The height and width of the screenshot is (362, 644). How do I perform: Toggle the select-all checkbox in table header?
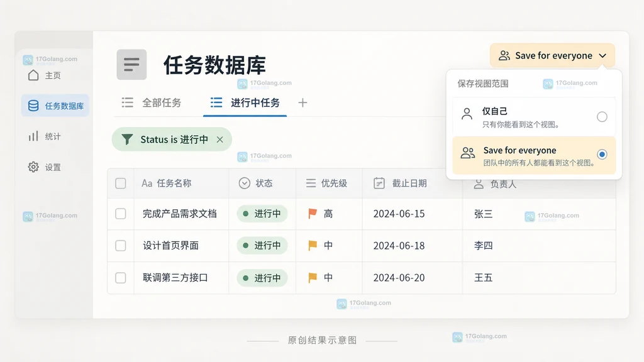pyautogui.click(x=120, y=183)
